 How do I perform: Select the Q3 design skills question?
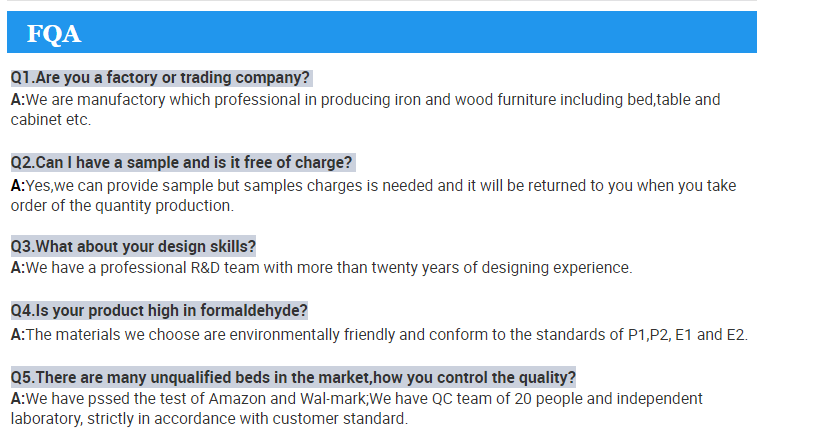click(133, 246)
